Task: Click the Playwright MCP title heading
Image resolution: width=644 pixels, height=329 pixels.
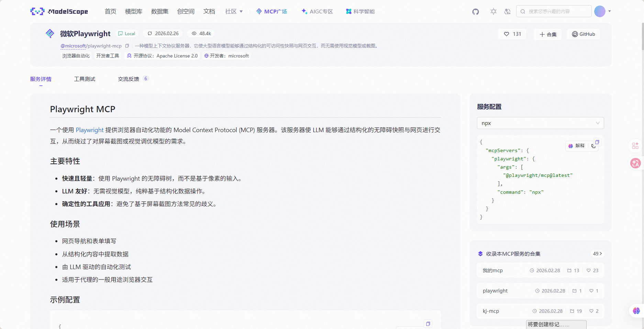Action: (83, 109)
